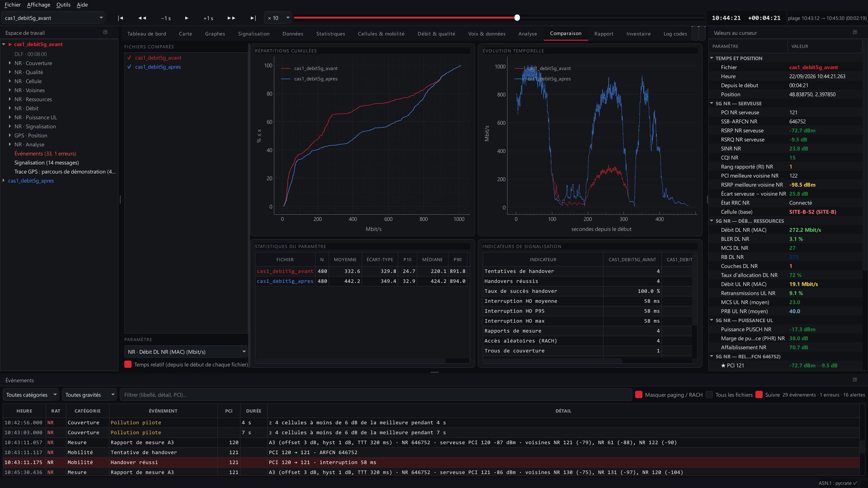
Task: Toggle cas1_debit5g_apres compared file check
Action: pyautogui.click(x=129, y=67)
